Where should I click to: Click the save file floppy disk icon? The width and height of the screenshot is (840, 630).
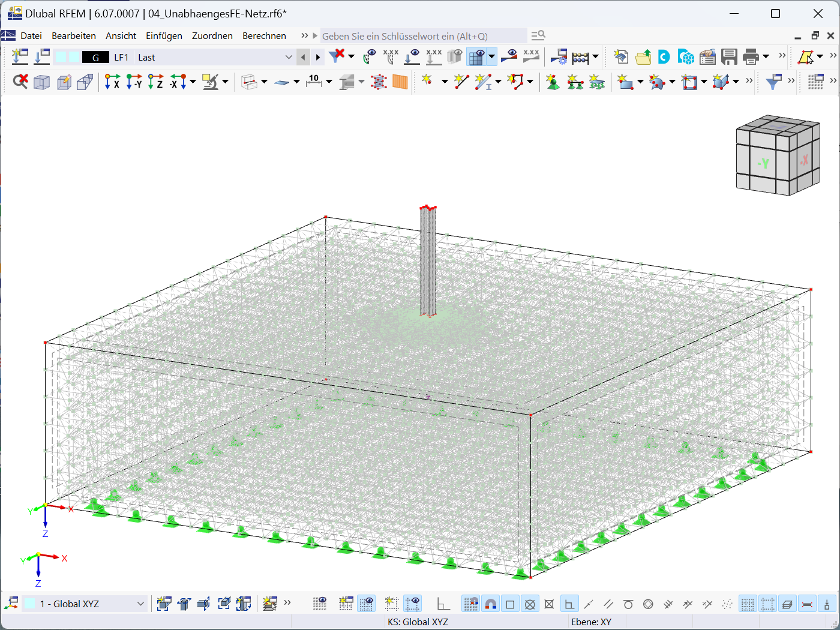(x=729, y=57)
